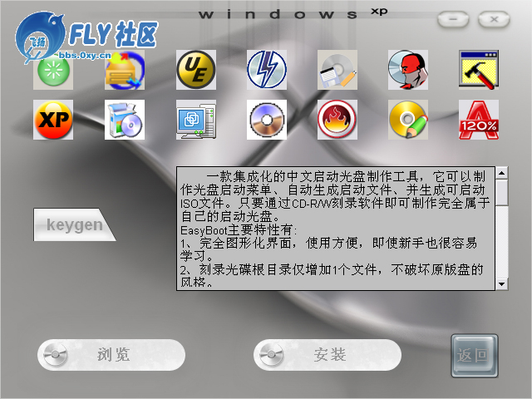The image size is (532, 399).
Task: Click the keygen button
Action: tap(74, 224)
